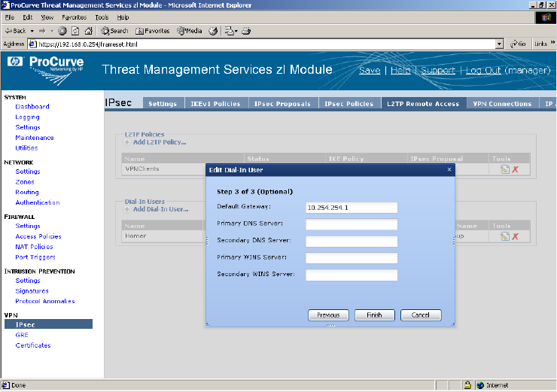Edit the VPNClients L2TP policy icon
This screenshot has width=557, height=392.
[505, 169]
